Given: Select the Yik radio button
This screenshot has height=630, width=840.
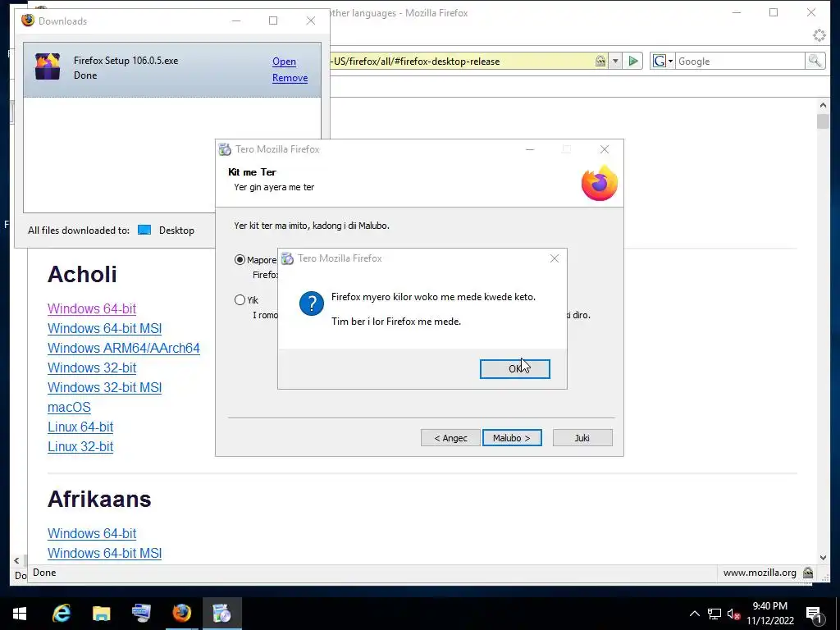Looking at the screenshot, I should click(240, 300).
